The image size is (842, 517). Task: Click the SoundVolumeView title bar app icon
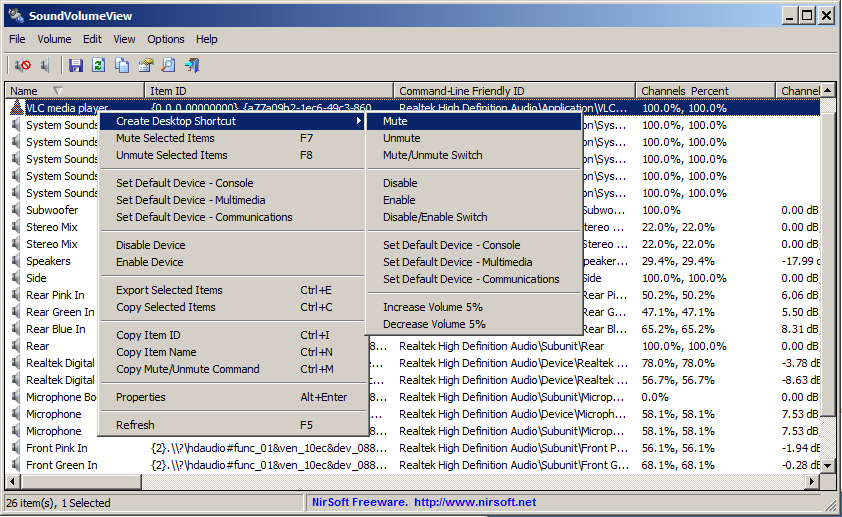16,16
